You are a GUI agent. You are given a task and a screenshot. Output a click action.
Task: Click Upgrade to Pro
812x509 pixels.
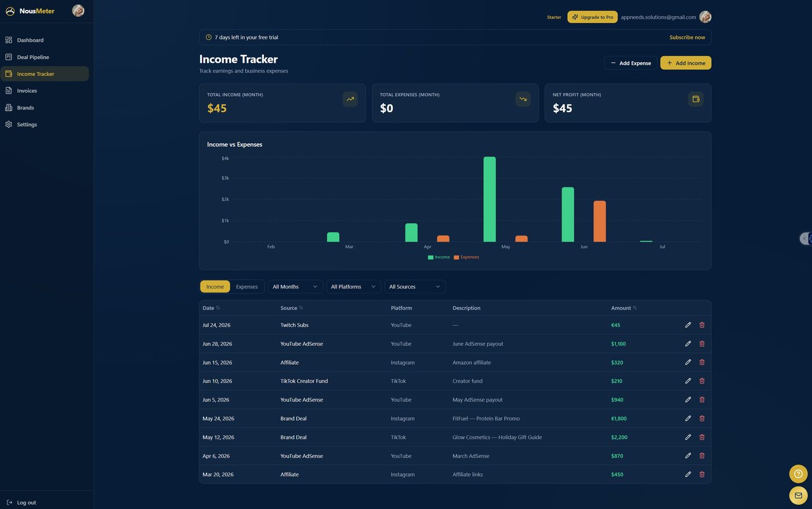[592, 17]
